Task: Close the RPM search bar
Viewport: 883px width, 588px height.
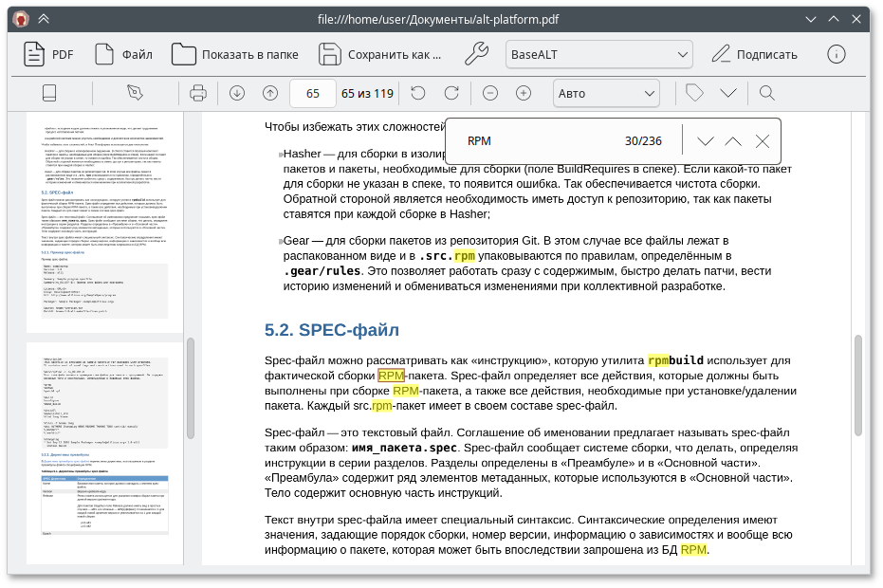Action: [x=763, y=141]
